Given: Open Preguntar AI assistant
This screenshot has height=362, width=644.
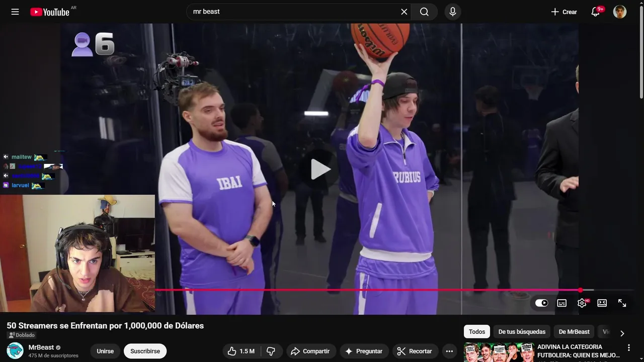Looking at the screenshot, I should pyautogui.click(x=364, y=351).
